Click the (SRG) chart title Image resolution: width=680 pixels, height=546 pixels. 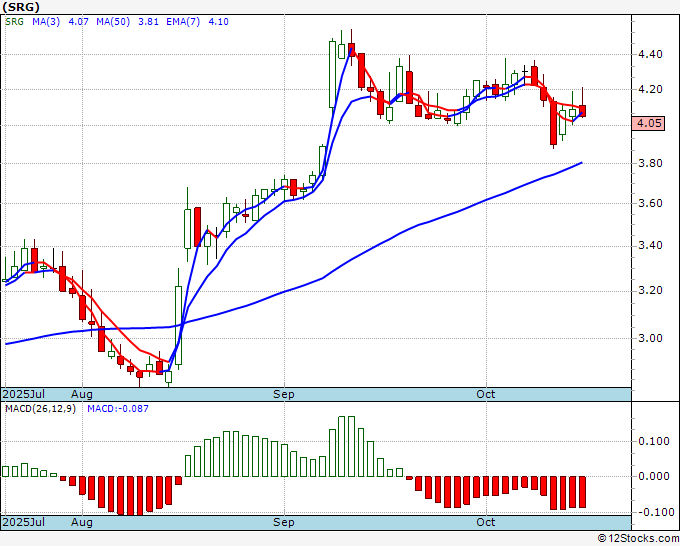pos(21,7)
